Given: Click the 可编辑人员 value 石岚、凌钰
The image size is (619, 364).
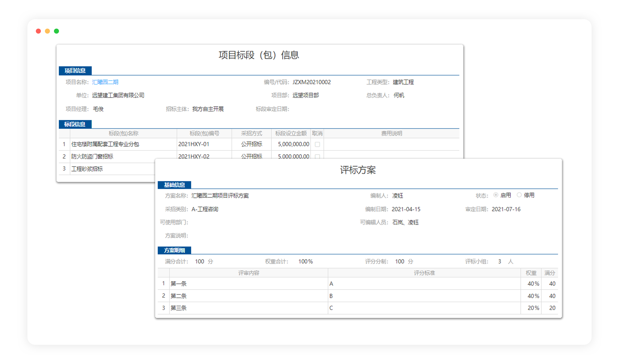Looking at the screenshot, I should (x=406, y=223).
